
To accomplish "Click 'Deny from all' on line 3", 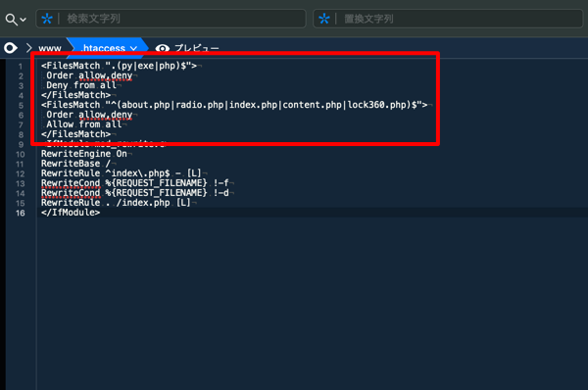I will click(81, 85).
